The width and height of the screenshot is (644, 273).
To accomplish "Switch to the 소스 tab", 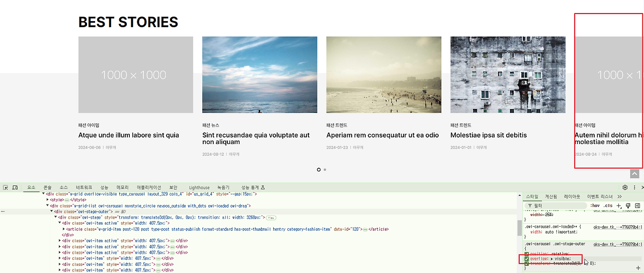I will pos(63,187).
